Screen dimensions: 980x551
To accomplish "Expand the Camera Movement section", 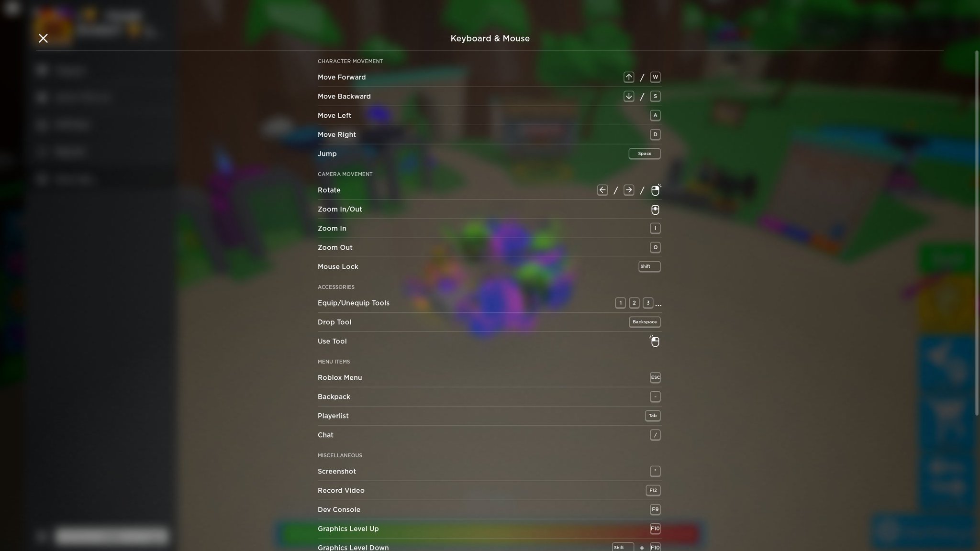I will (345, 174).
